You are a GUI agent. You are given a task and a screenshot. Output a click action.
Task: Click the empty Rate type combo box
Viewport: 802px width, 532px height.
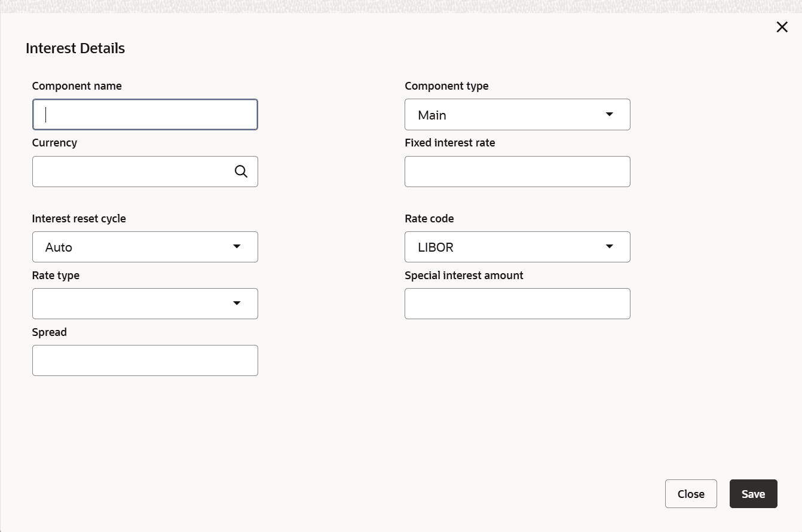(131, 304)
